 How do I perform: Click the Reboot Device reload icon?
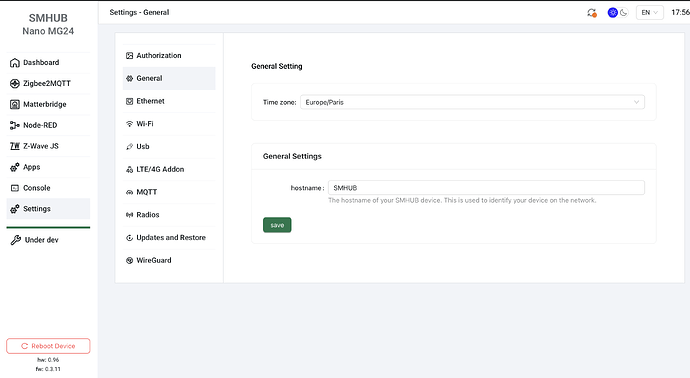(25, 346)
